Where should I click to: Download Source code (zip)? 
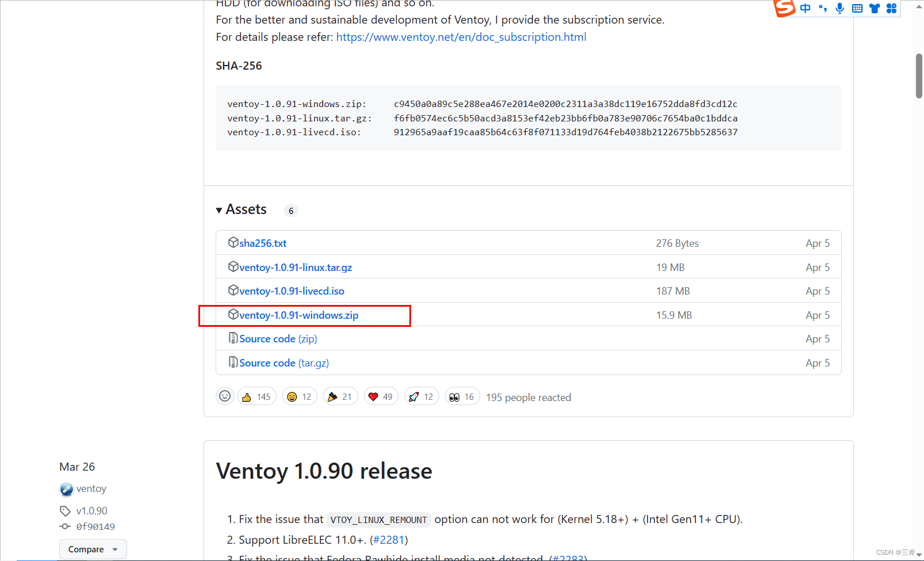click(x=278, y=339)
